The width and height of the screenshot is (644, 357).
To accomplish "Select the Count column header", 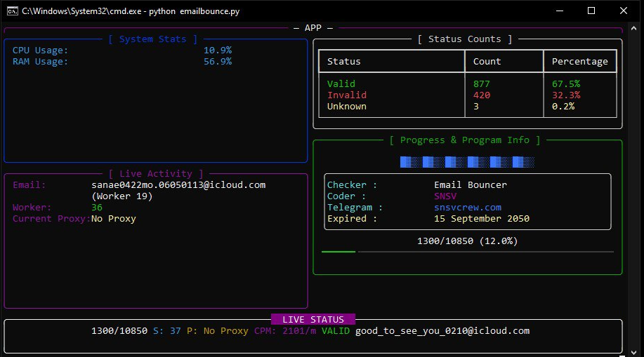I will 487,62.
